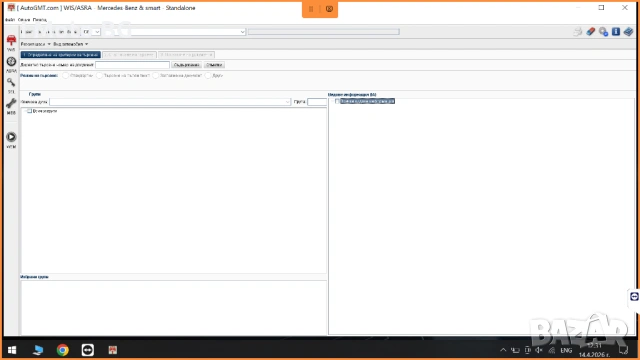Image resolution: width=640 pixels, height=360 pixels.
Task: Select the document title radio button
Action: point(156,76)
